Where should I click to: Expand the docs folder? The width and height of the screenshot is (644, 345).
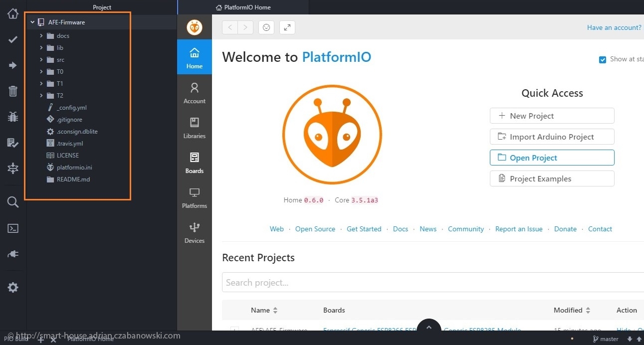(41, 36)
